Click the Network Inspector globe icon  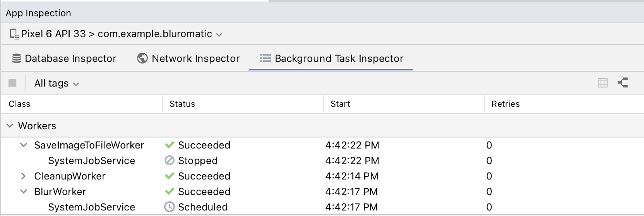click(142, 59)
